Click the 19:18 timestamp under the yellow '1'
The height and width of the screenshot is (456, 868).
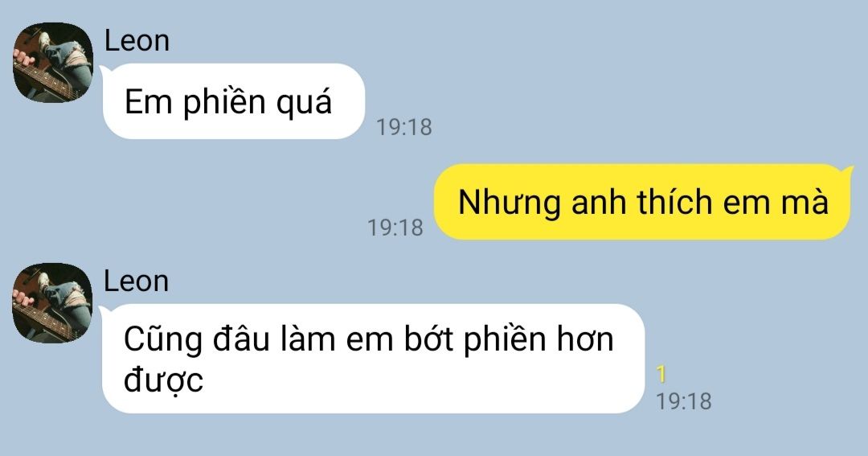click(x=684, y=401)
